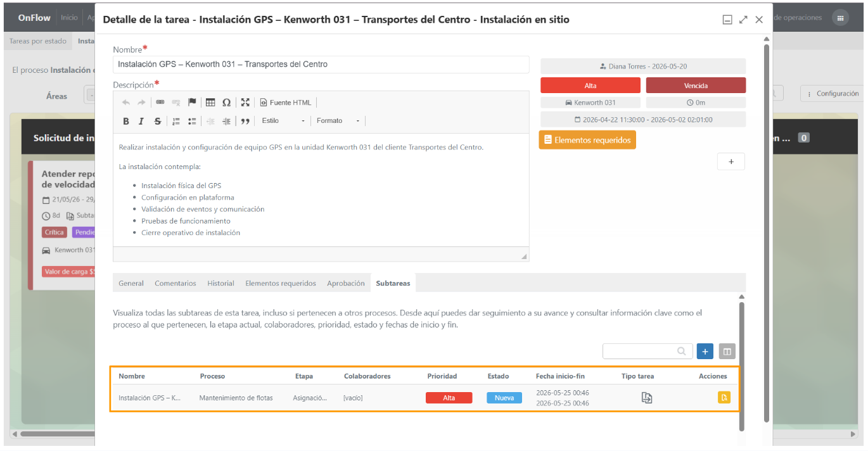Image resolution: width=868 pixels, height=451 pixels.
Task: Click the plus button under the date range
Action: pyautogui.click(x=731, y=162)
